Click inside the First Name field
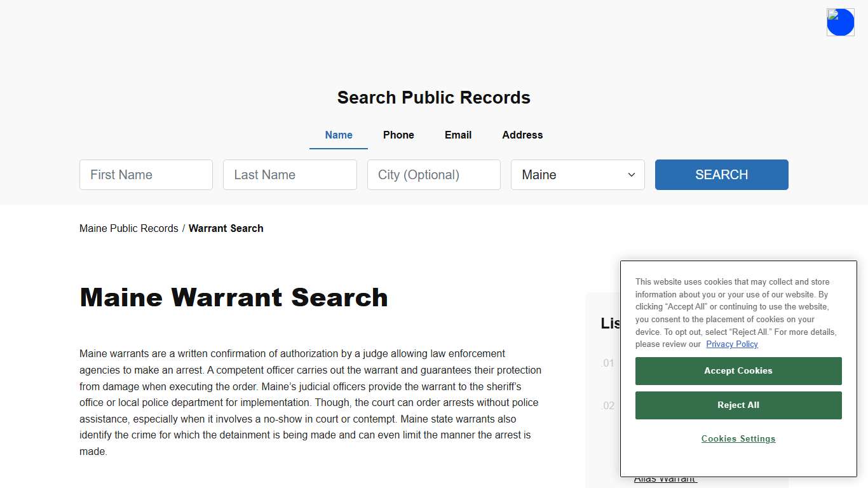 click(x=146, y=174)
